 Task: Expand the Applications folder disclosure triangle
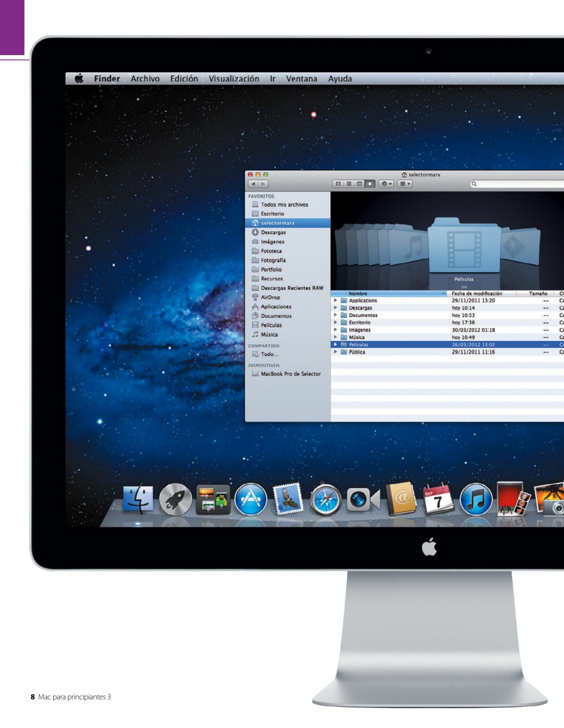(336, 300)
